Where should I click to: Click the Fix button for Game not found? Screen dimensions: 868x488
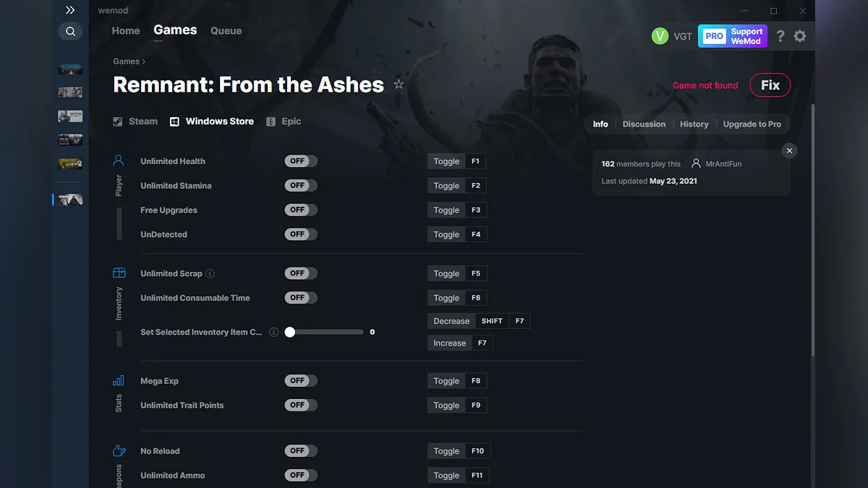(x=770, y=85)
